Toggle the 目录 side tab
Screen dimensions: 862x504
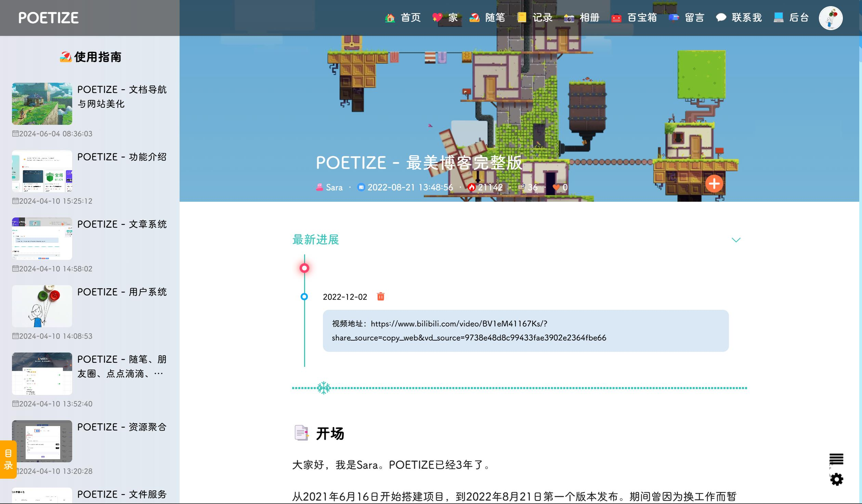(8, 459)
